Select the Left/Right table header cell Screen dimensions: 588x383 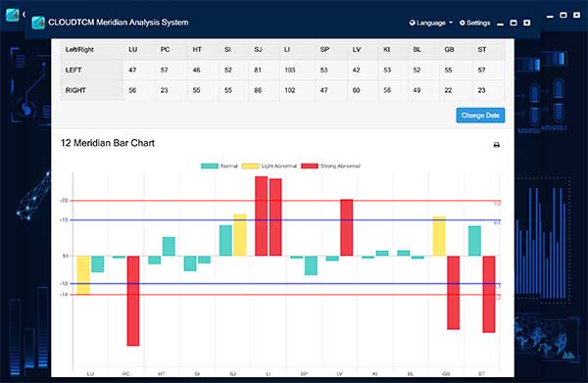79,50
